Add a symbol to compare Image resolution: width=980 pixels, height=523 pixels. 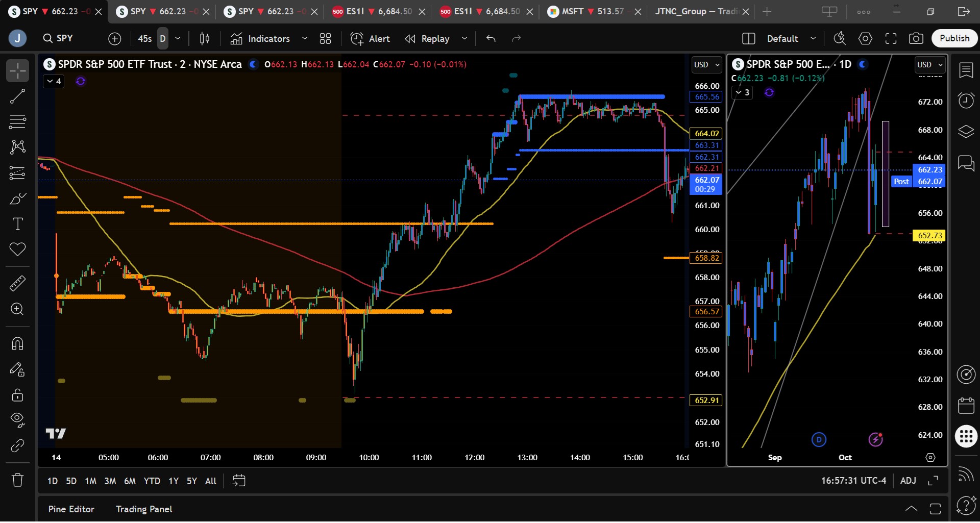pos(115,38)
